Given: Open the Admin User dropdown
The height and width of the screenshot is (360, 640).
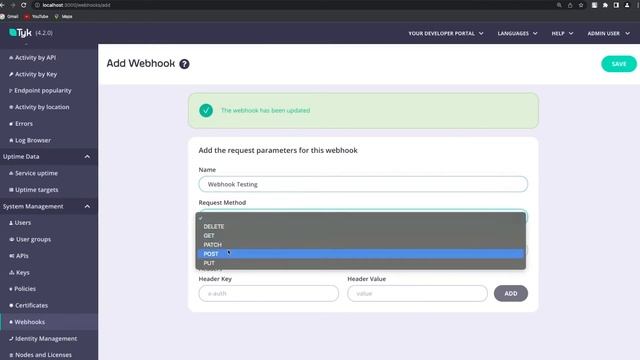Looking at the screenshot, I should (x=609, y=33).
